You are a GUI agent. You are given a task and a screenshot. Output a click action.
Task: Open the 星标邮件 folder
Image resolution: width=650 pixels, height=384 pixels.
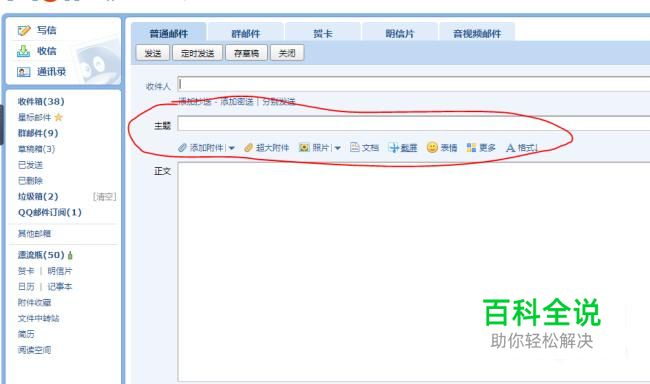[x=34, y=117]
